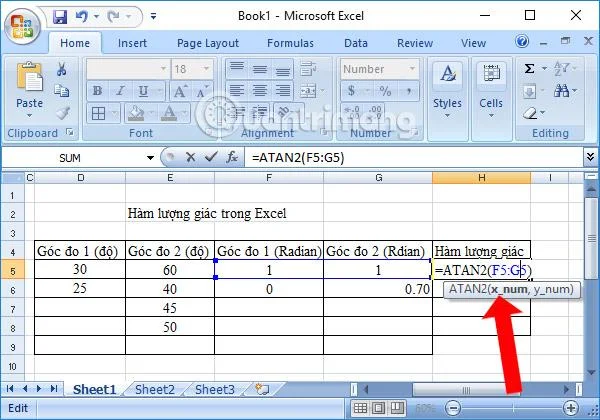Apply Font Color letter A

click(169, 113)
